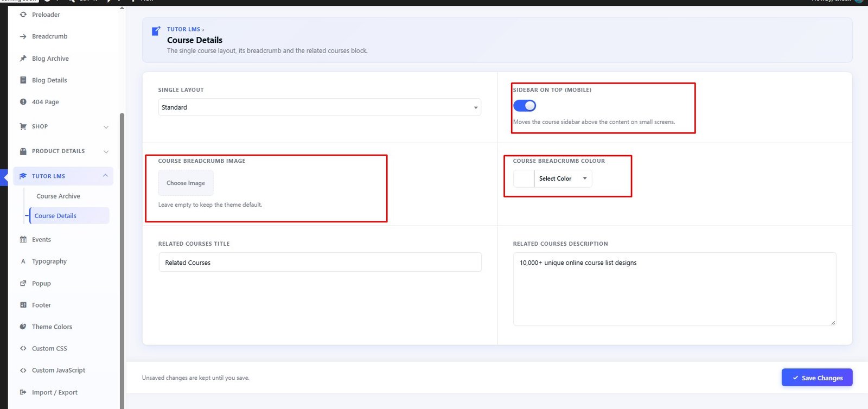Click the Related Courses Description textarea

(x=674, y=289)
